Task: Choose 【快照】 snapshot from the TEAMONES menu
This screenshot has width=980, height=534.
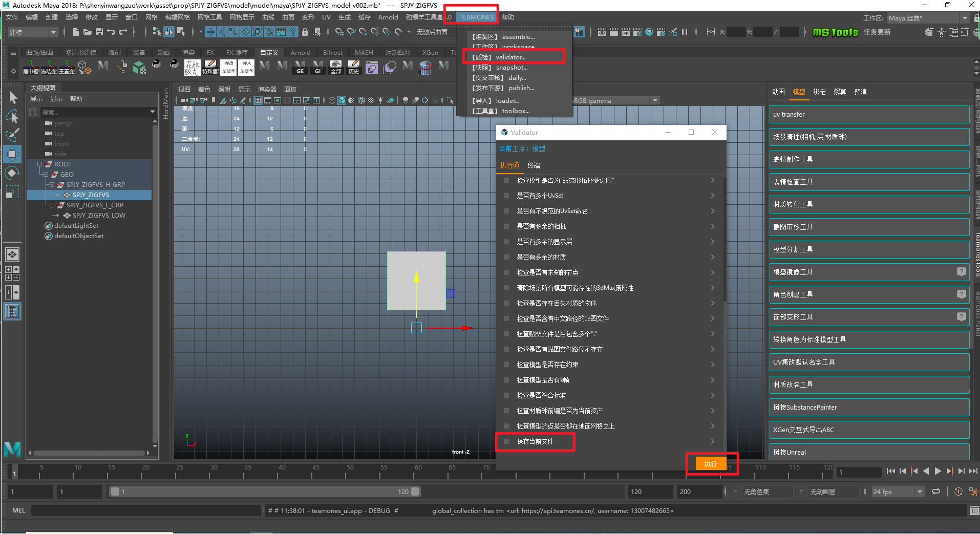Action: [500, 68]
